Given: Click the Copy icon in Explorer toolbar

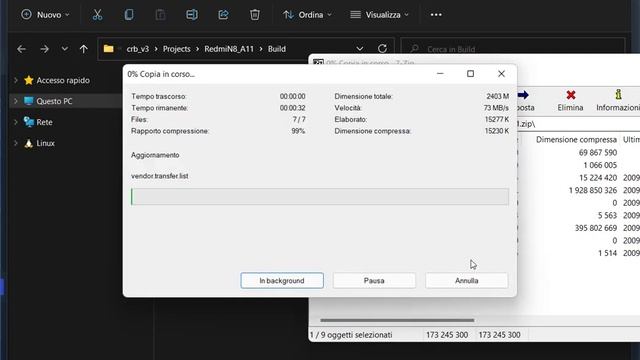Looking at the screenshot, I should [x=129, y=15].
